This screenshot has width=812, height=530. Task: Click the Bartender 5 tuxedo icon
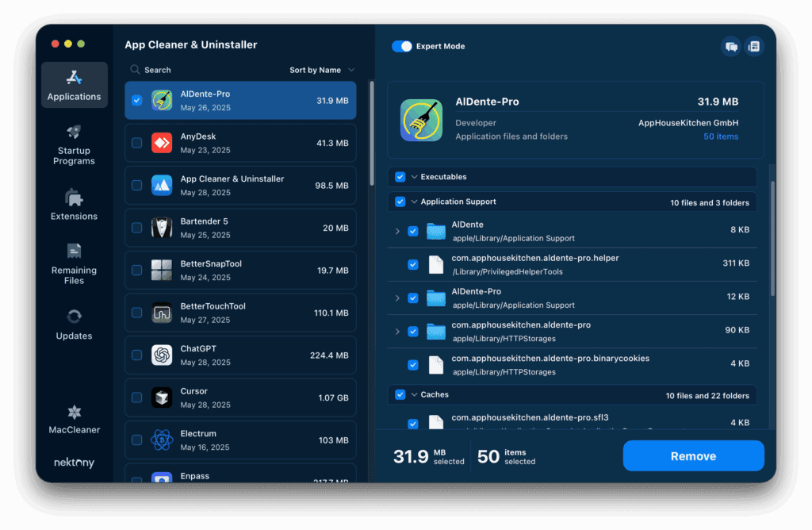[x=162, y=228]
